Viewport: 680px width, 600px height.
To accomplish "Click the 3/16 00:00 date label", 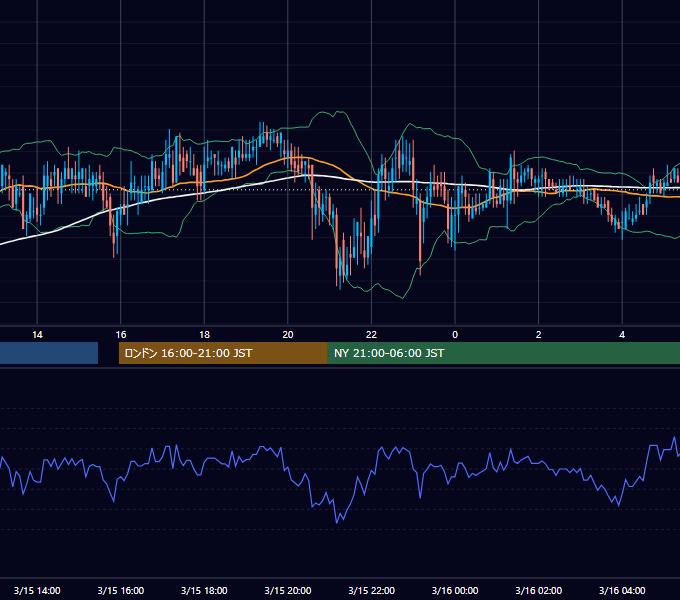I will coord(455,590).
